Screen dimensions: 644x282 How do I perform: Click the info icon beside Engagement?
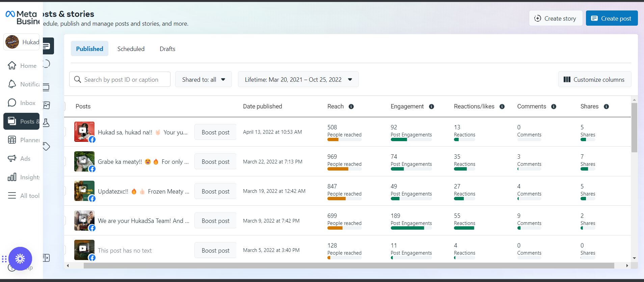(431, 106)
